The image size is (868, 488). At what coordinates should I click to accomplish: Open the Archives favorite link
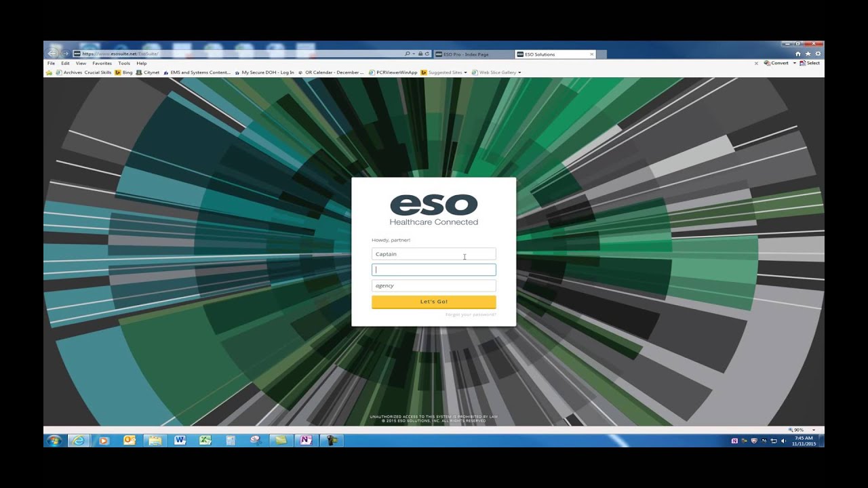pos(68,72)
